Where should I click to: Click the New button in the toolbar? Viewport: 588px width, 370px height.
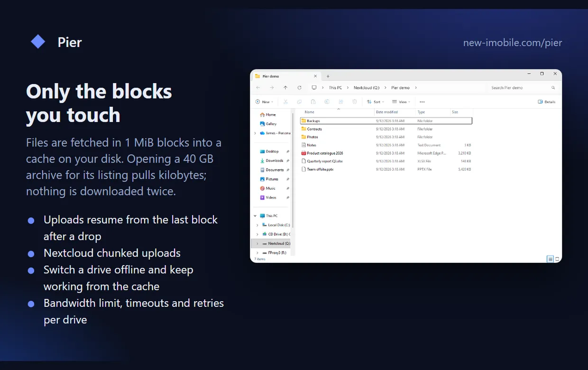click(264, 102)
